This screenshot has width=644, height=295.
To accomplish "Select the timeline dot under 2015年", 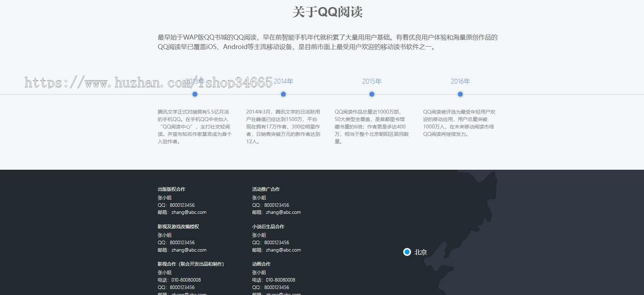I will click(372, 94).
